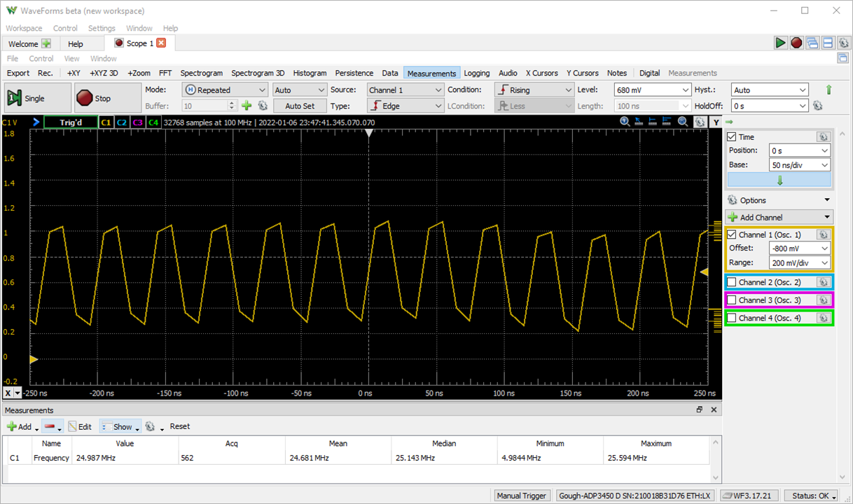Screen dimensions: 853x504
Task: Switch to the Help tab
Action: pos(76,43)
